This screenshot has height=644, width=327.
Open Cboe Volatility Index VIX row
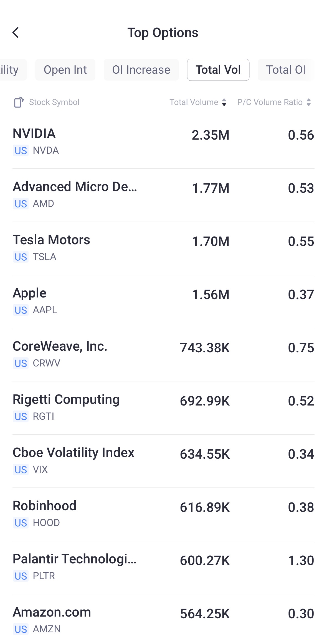(x=163, y=461)
